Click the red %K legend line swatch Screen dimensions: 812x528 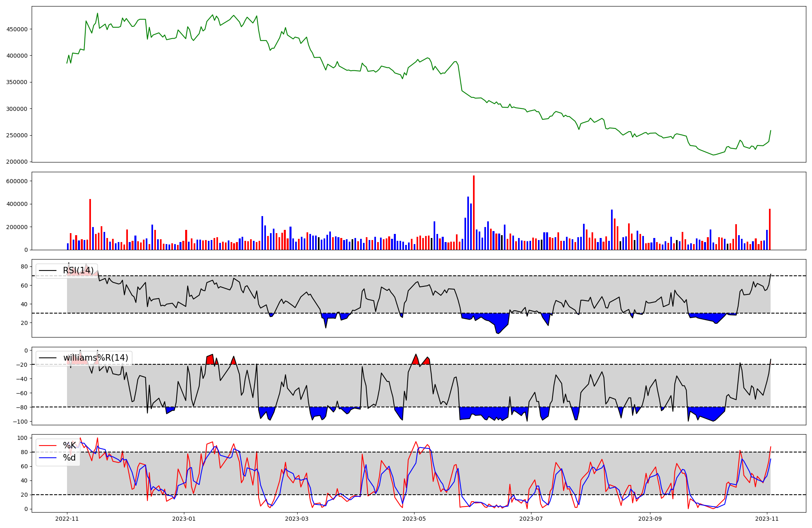point(48,446)
